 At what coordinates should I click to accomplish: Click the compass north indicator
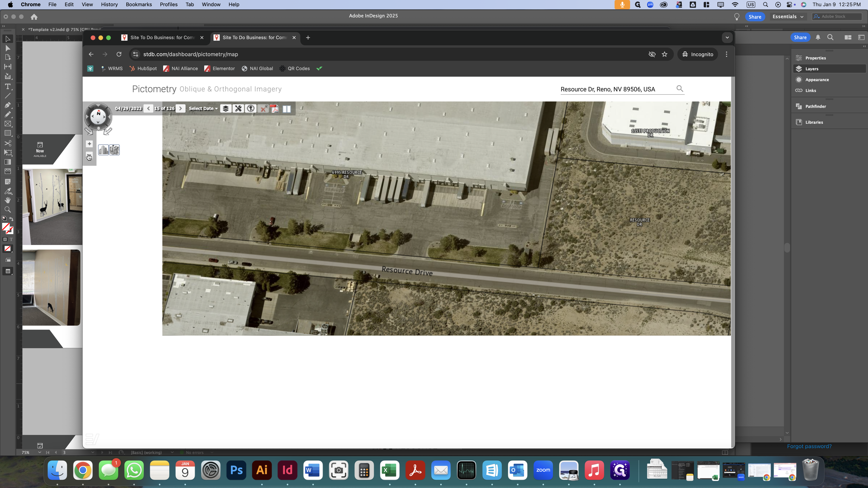(x=98, y=113)
